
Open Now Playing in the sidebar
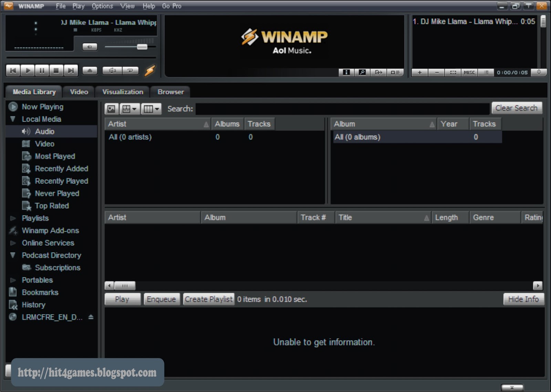(42, 107)
